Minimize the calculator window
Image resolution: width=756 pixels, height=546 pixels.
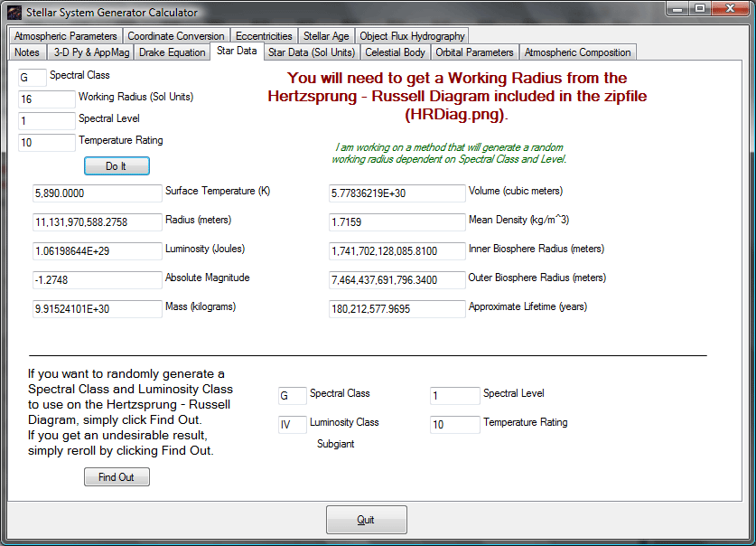[x=677, y=9]
